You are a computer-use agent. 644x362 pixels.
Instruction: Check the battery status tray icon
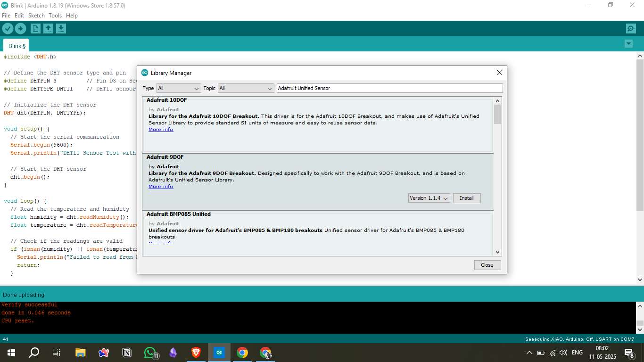[x=541, y=353]
